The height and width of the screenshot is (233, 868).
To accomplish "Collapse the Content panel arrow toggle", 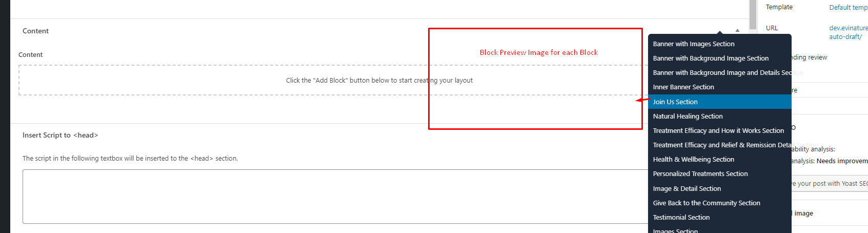I will 737,31.
